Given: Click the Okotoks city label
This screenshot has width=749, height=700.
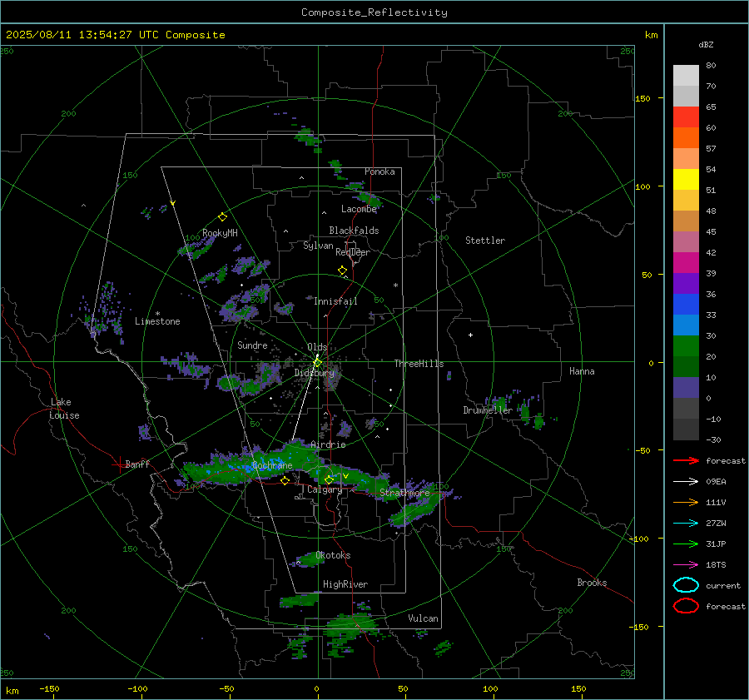Looking at the screenshot, I should click(x=333, y=555).
